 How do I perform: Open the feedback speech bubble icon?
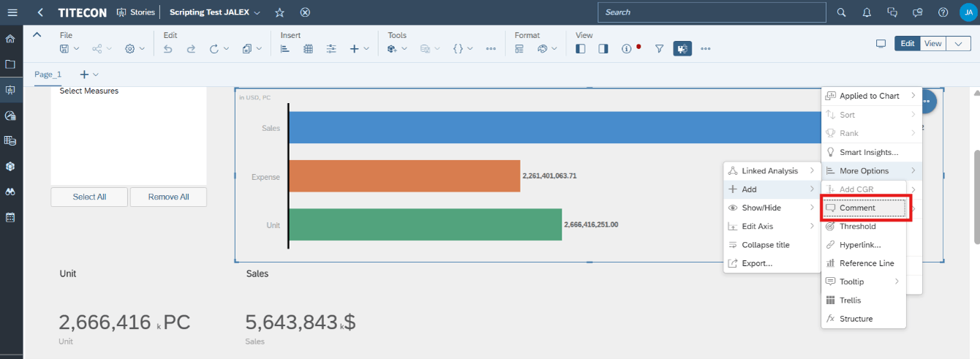918,12
